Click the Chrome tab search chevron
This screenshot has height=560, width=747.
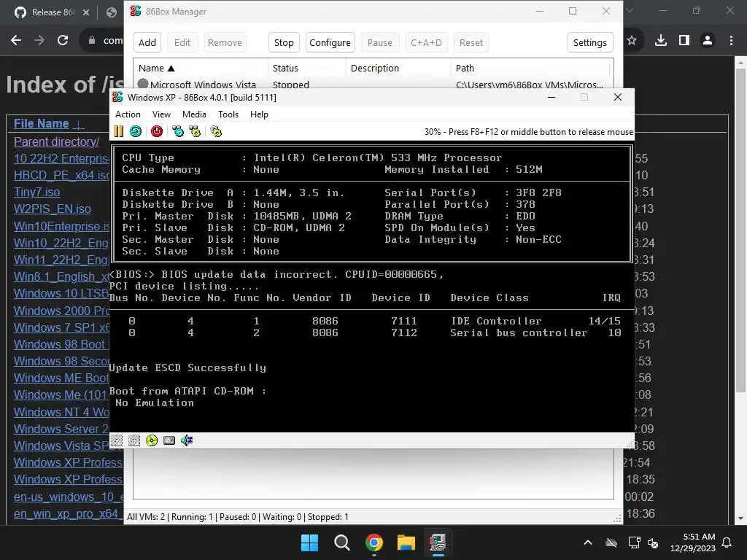(x=630, y=10)
